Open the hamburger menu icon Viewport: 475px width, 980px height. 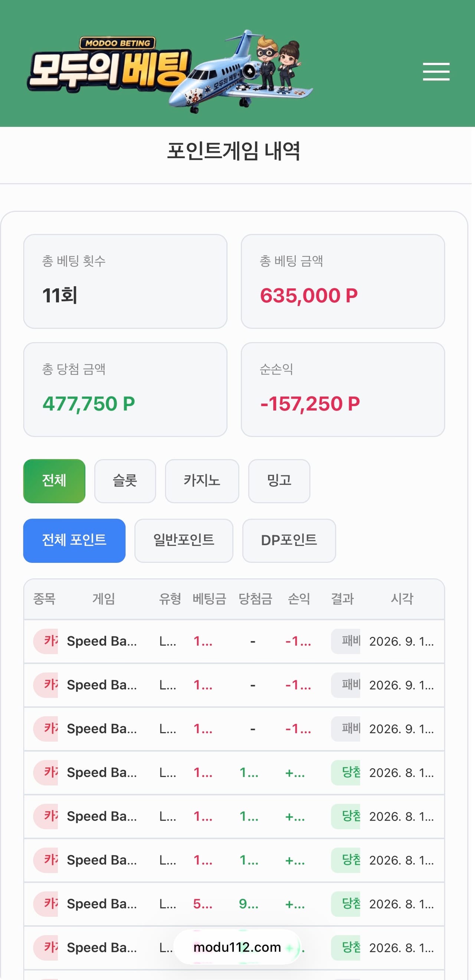tap(436, 72)
